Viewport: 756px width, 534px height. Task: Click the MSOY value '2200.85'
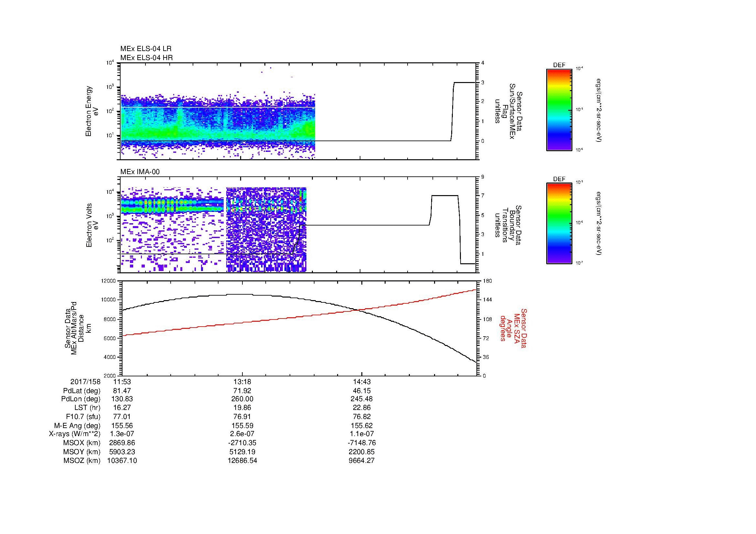362,452
